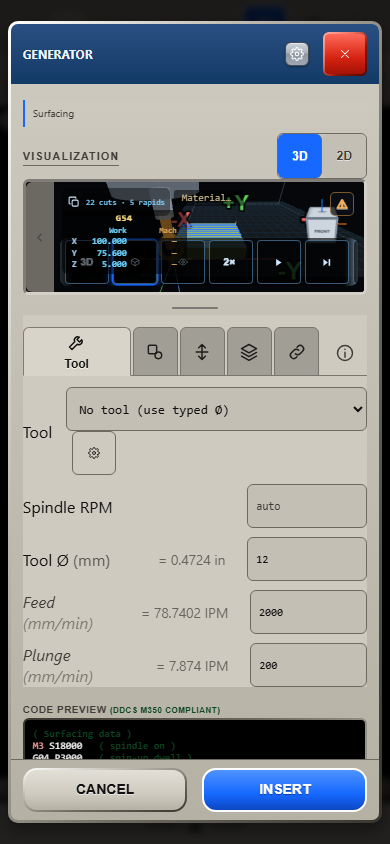390x844 pixels.
Task: Collapse viewport panel with left chevron
Action: 39,237
